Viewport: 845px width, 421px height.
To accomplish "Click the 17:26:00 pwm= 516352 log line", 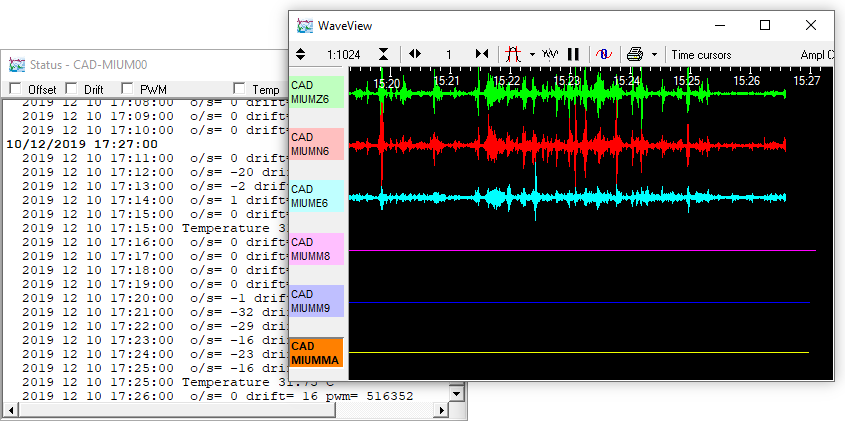I will coord(218,396).
